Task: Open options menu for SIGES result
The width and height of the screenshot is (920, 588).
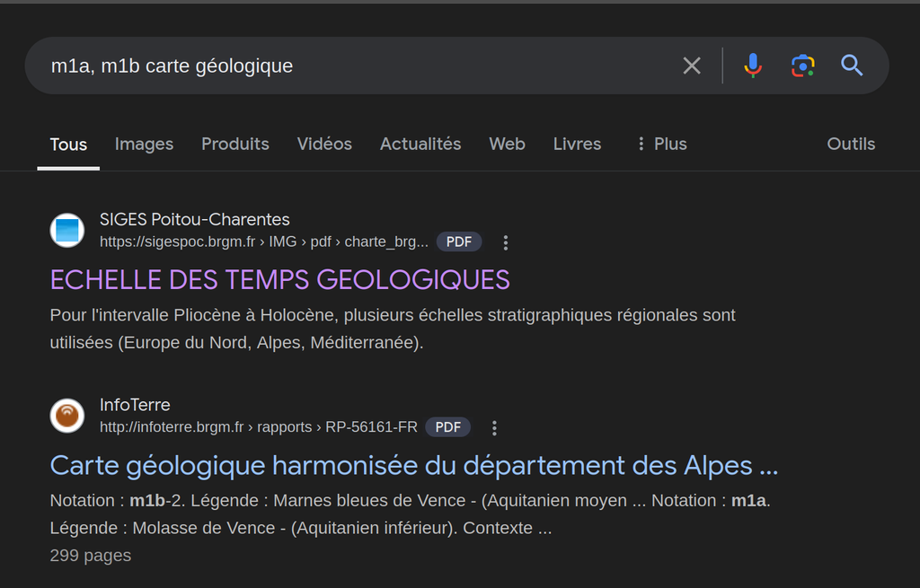Action: click(x=506, y=242)
